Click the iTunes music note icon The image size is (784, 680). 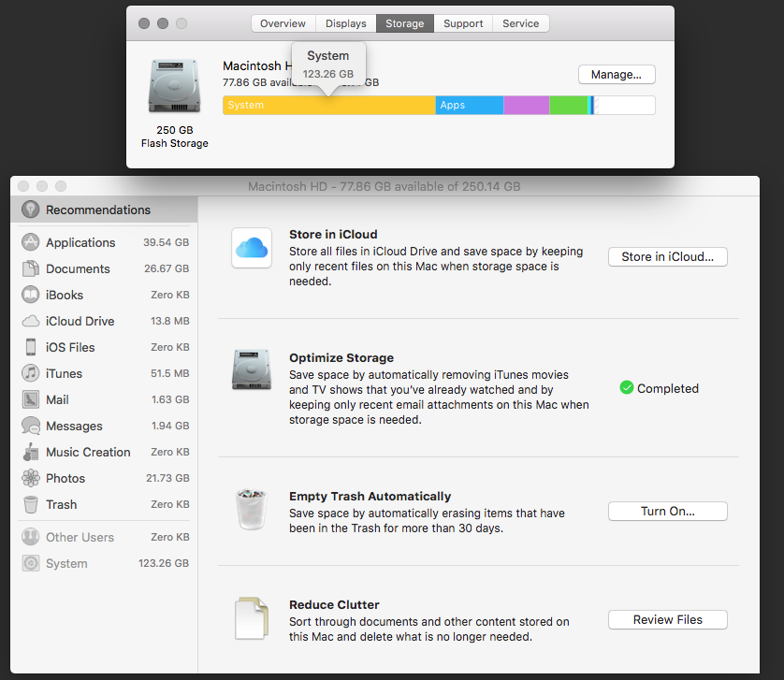[x=31, y=373]
